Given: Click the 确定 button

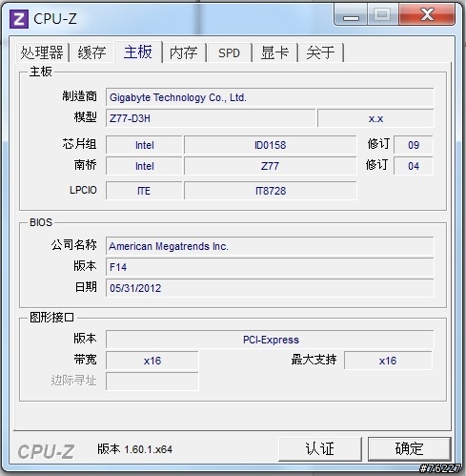Looking at the screenshot, I should pyautogui.click(x=409, y=448).
